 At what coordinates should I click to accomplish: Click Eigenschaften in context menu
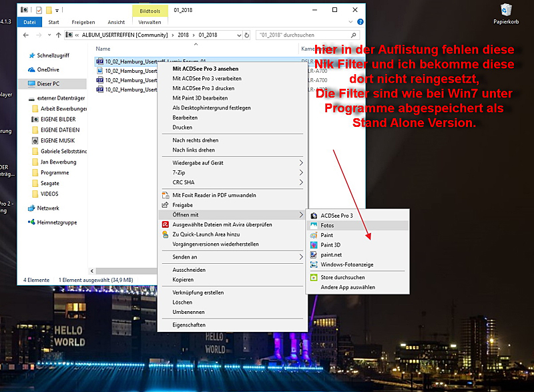(x=189, y=325)
